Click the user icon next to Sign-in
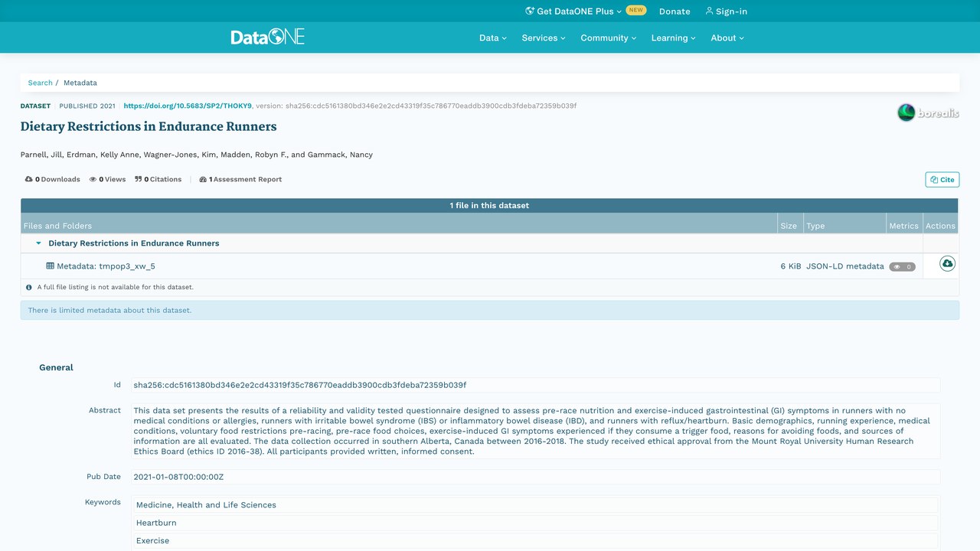Viewport: 980px width, 551px height. [x=709, y=11]
